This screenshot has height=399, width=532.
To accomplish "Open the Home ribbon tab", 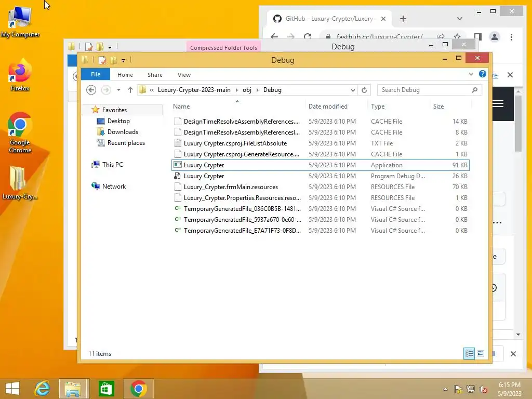I will (x=125, y=75).
